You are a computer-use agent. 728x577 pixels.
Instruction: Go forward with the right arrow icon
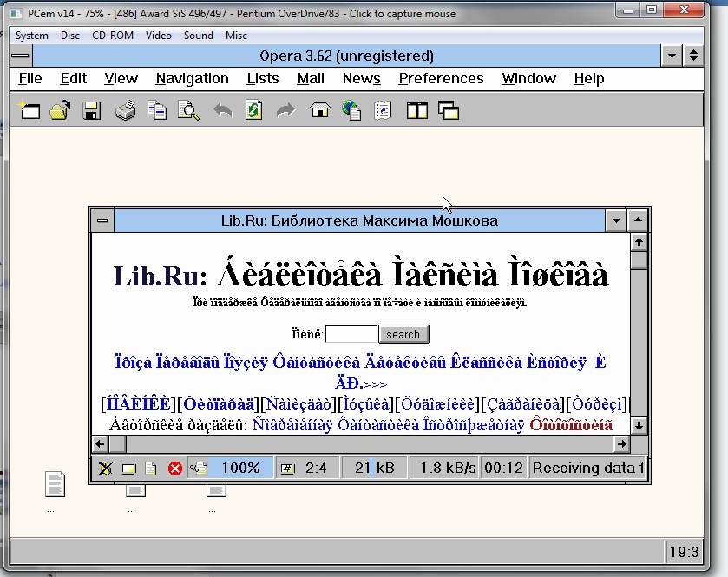tap(285, 110)
